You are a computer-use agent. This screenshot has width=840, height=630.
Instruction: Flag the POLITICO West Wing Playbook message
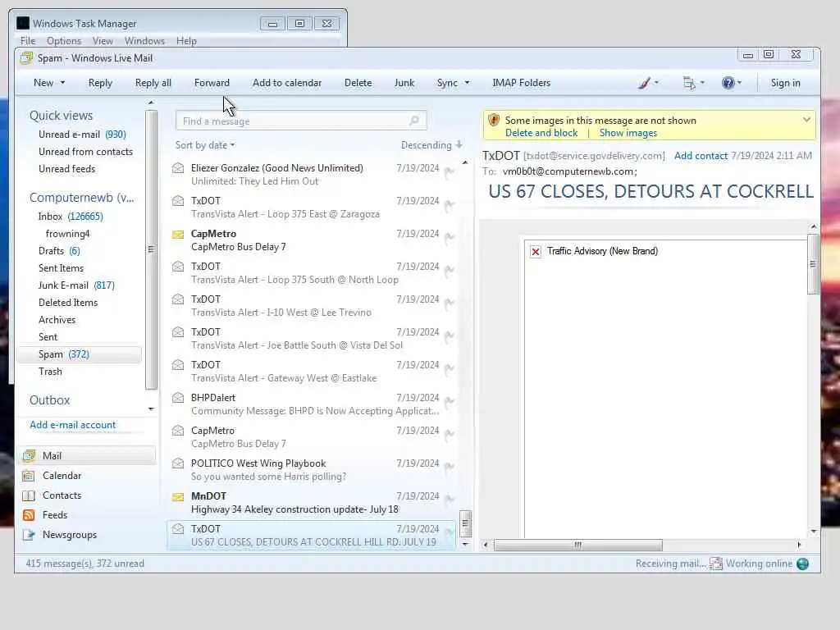tap(450, 467)
